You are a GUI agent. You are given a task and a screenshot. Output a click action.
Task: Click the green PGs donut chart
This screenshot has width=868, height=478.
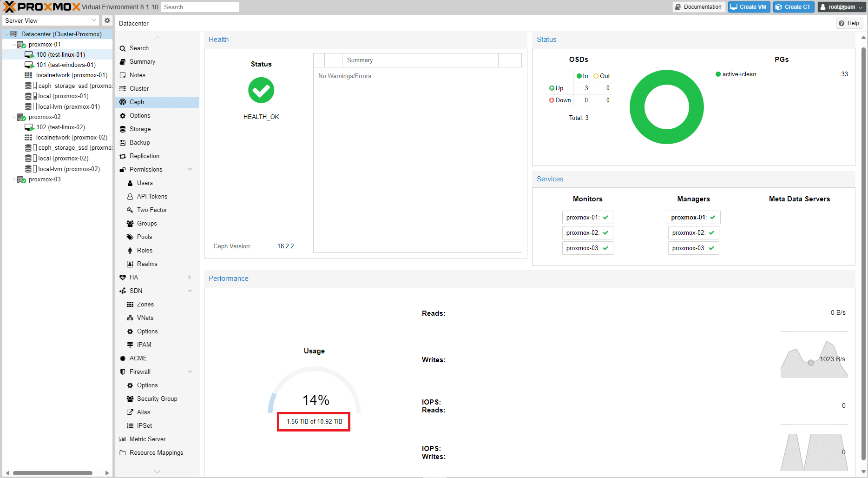[666, 107]
